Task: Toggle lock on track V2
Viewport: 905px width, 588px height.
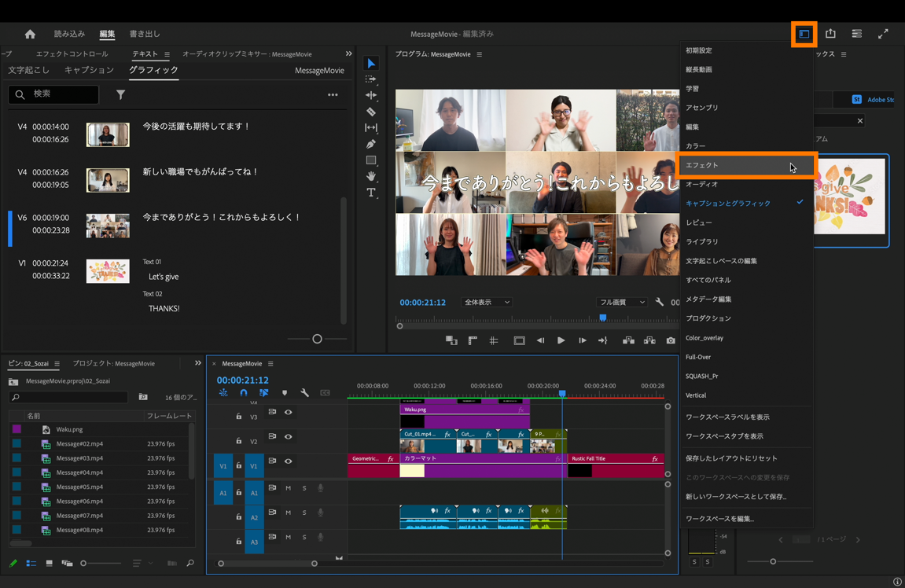Action: coord(239,441)
